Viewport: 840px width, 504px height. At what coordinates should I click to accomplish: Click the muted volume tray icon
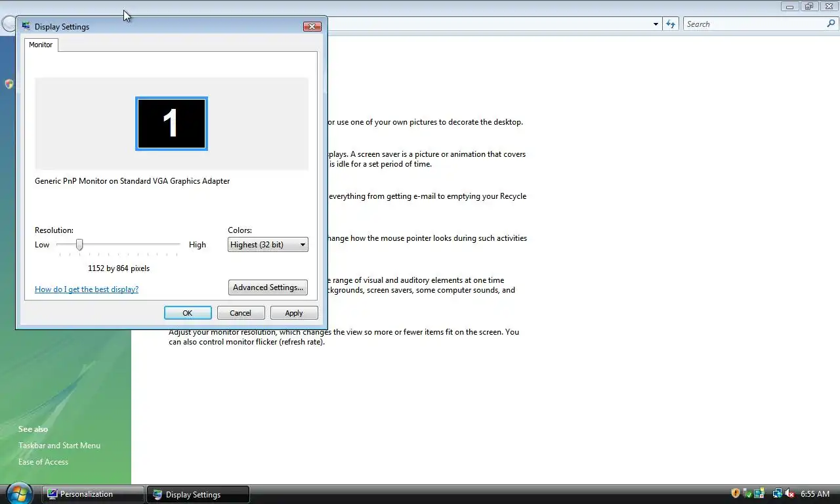(789, 493)
